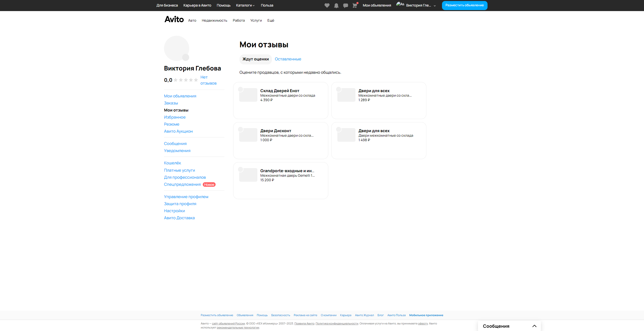This screenshot has height=331, width=644.
Task: Open the Ещё category menu
Action: tap(271, 21)
